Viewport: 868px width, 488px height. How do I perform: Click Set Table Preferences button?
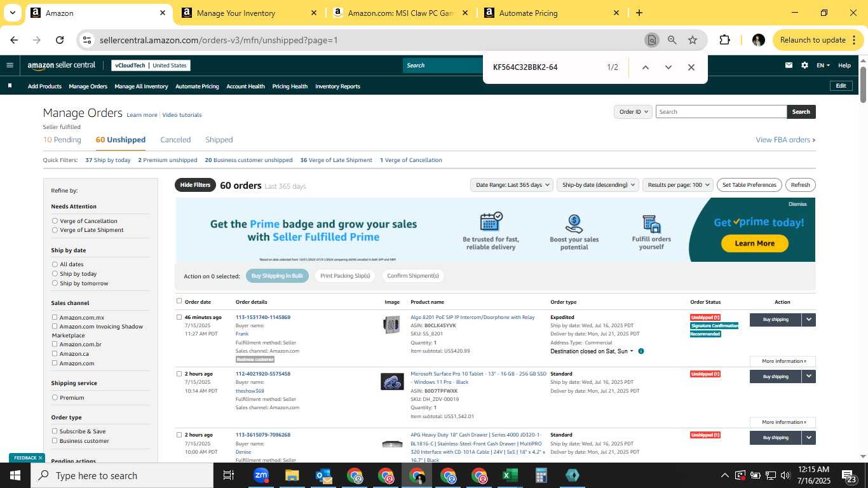coord(749,185)
